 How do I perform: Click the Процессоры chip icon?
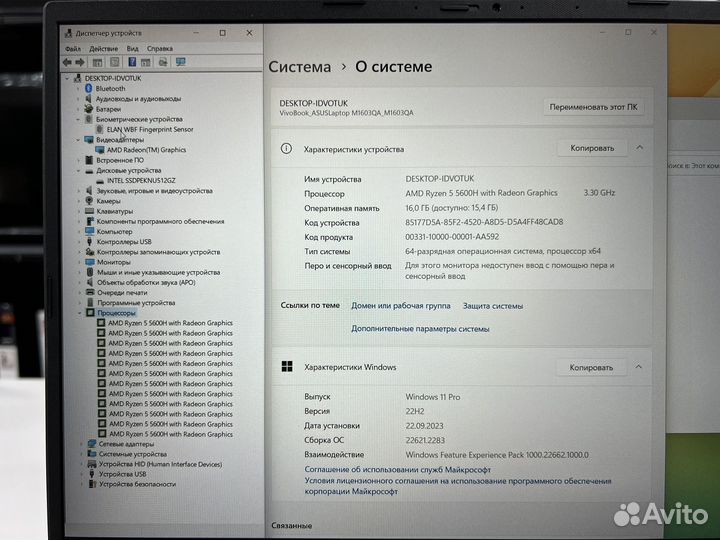[90, 313]
